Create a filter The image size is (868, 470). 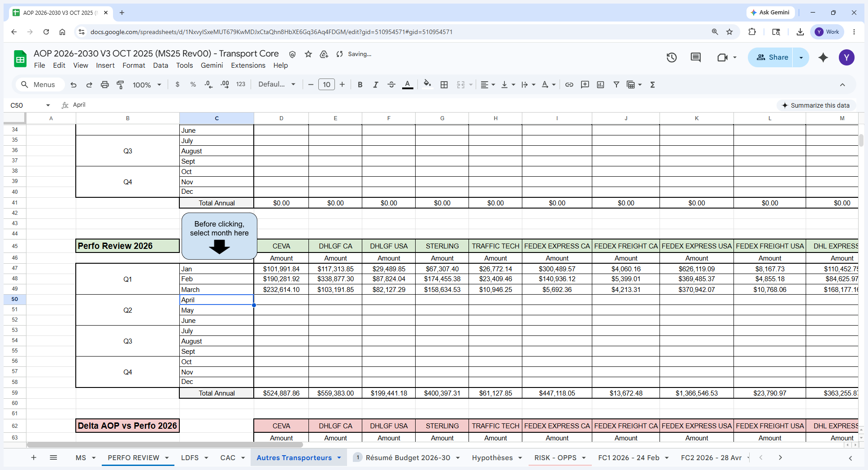click(x=616, y=85)
